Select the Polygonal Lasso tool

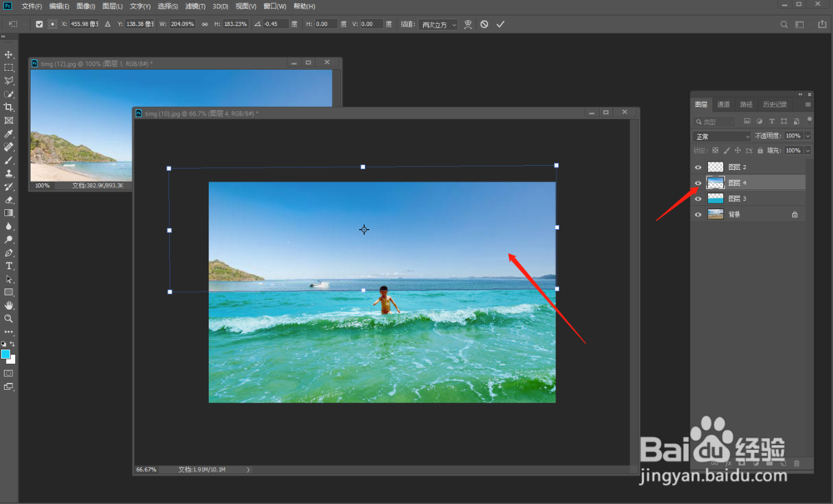click(x=8, y=81)
